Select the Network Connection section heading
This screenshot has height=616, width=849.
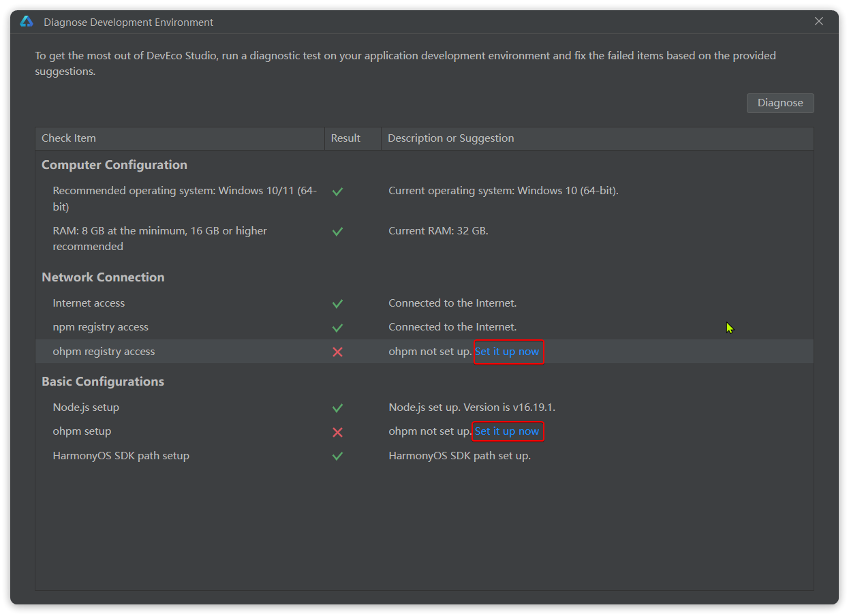(103, 277)
